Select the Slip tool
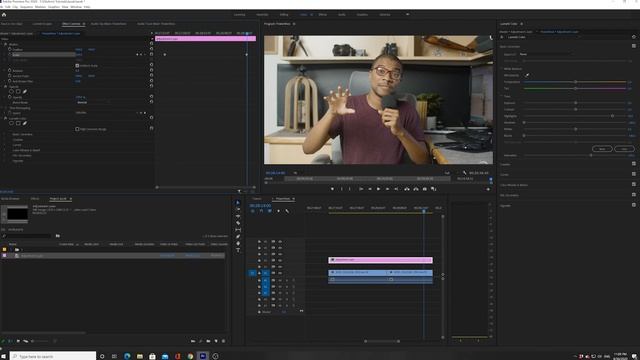 tap(238, 230)
